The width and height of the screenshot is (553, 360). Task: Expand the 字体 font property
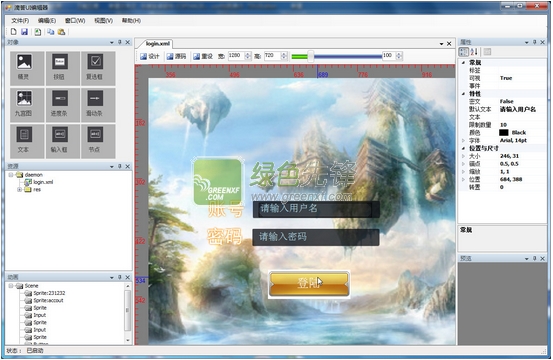click(x=463, y=140)
